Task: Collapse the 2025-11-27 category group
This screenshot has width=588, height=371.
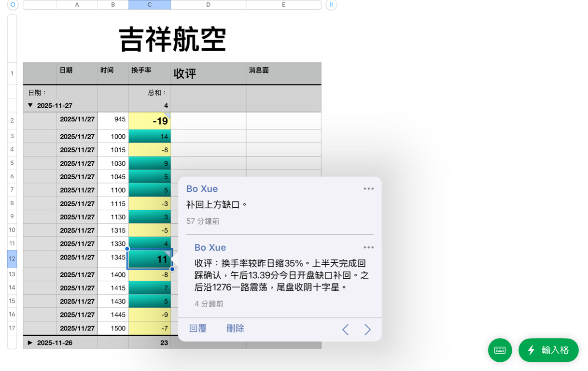Action: pos(30,105)
